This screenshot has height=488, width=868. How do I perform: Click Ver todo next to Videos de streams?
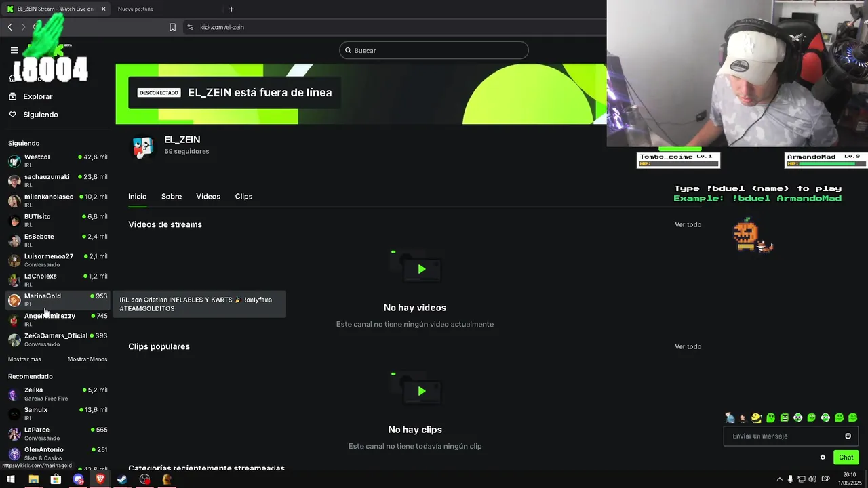tap(688, 224)
